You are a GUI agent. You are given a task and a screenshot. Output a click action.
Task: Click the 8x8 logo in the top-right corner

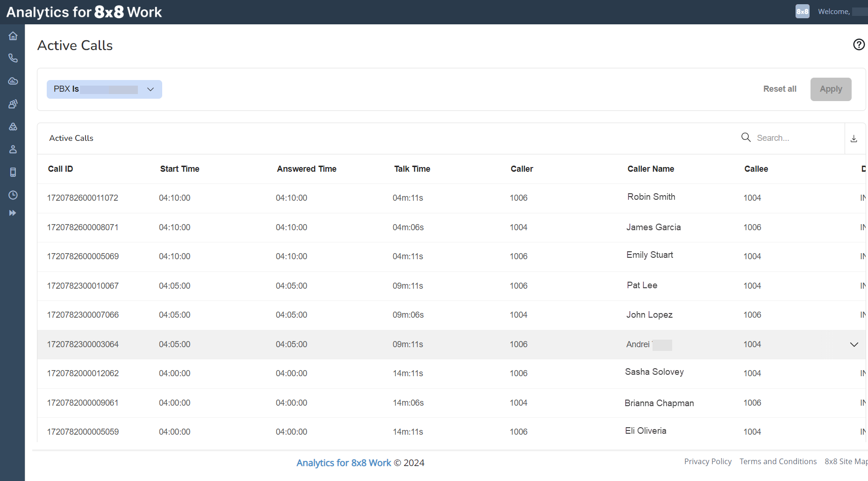click(x=802, y=11)
